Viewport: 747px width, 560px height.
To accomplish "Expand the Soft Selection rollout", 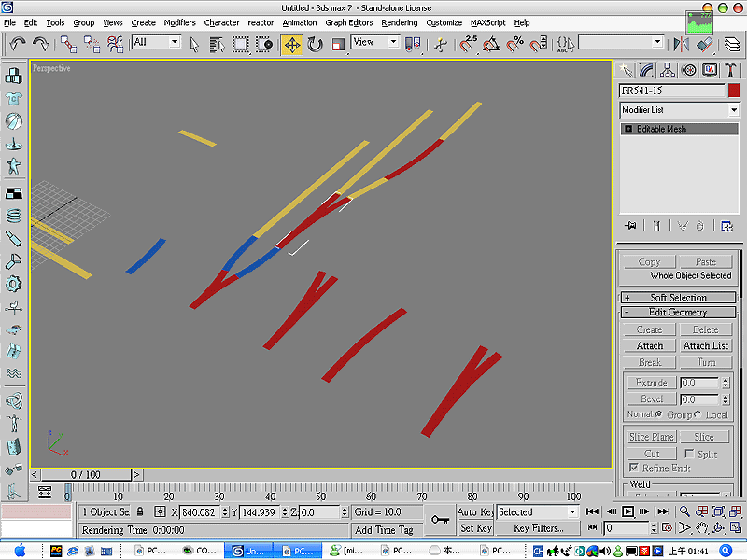I will [679, 298].
